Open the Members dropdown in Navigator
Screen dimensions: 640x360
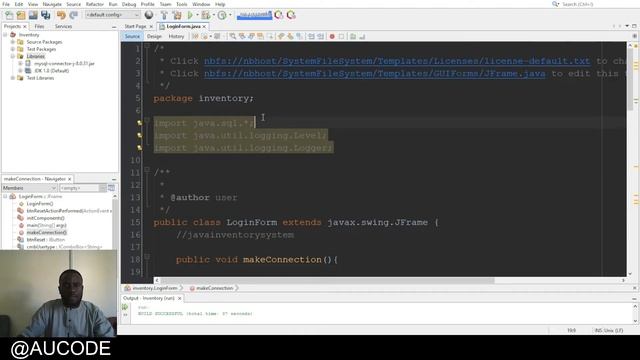29,188
